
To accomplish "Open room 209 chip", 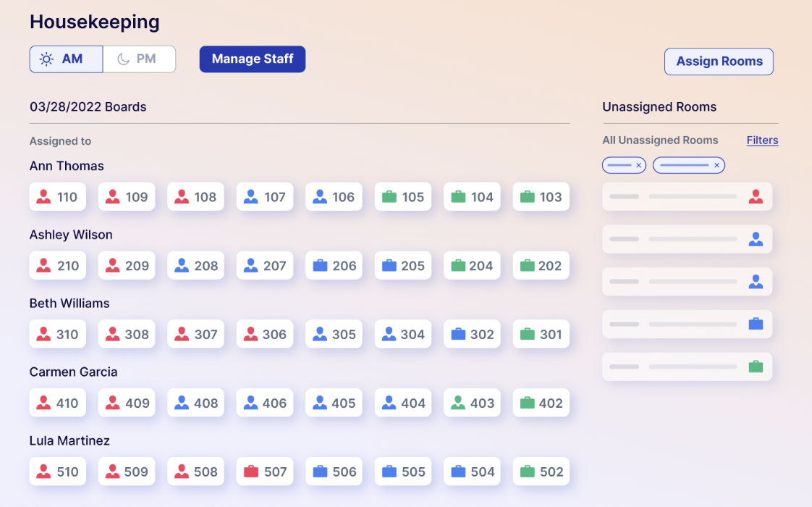I will point(127,265).
